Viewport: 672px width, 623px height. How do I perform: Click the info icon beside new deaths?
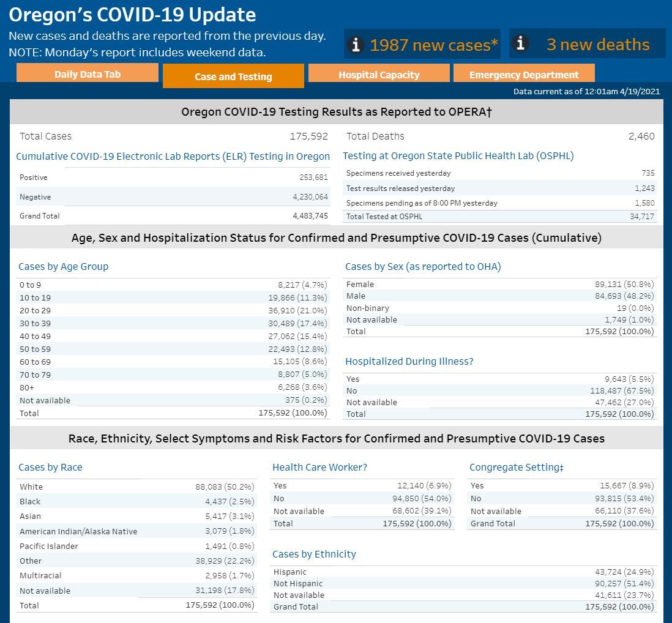(520, 43)
